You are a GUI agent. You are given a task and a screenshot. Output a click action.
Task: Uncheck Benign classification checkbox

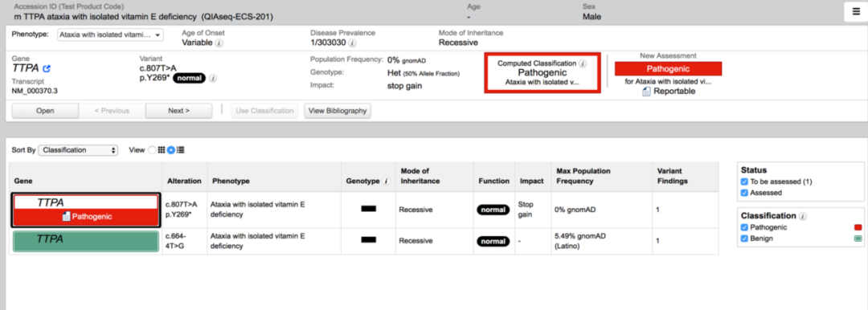(x=744, y=239)
